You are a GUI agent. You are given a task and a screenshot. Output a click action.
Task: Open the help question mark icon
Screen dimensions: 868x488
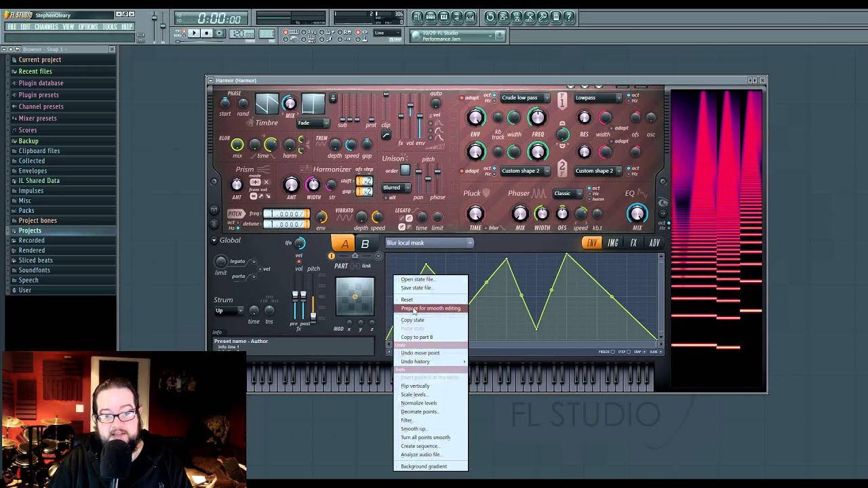click(x=570, y=17)
